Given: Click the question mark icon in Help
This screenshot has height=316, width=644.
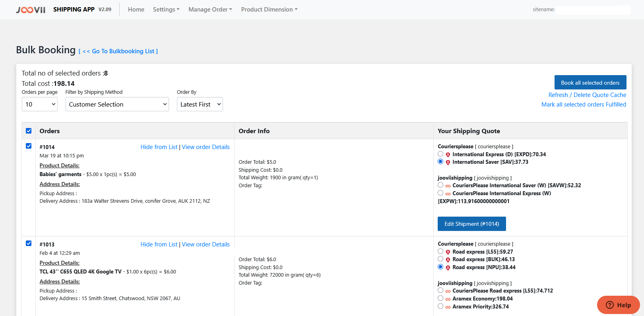Looking at the screenshot, I should (x=610, y=305).
